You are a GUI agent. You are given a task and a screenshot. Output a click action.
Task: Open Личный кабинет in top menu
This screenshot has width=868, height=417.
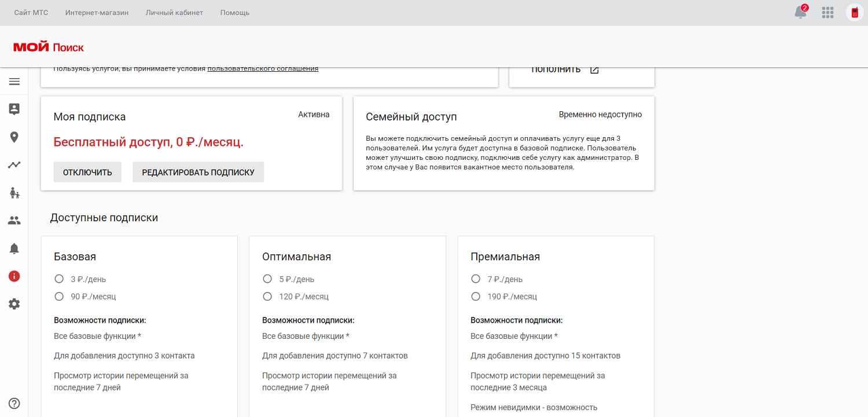point(174,13)
